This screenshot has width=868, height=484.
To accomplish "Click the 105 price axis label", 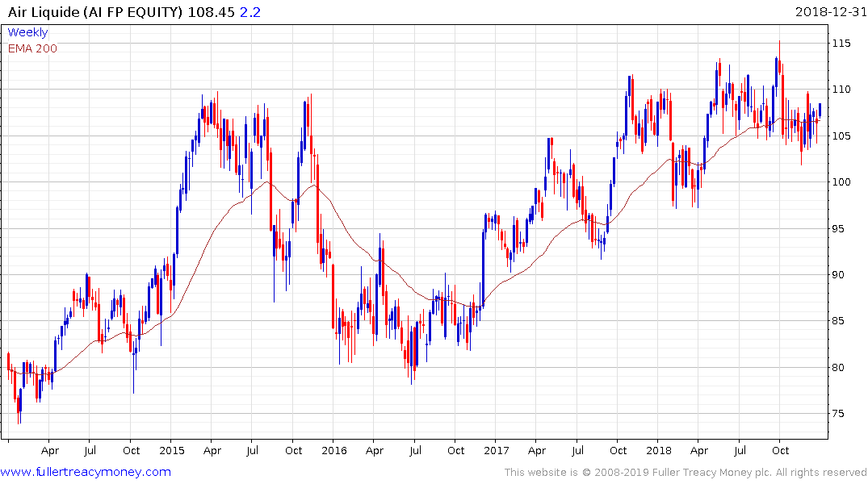I will click(841, 136).
